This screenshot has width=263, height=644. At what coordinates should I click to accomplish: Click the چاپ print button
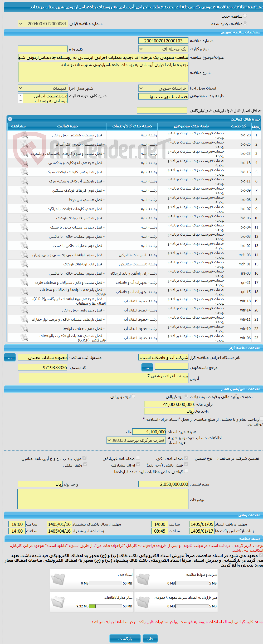click(x=150, y=638)
